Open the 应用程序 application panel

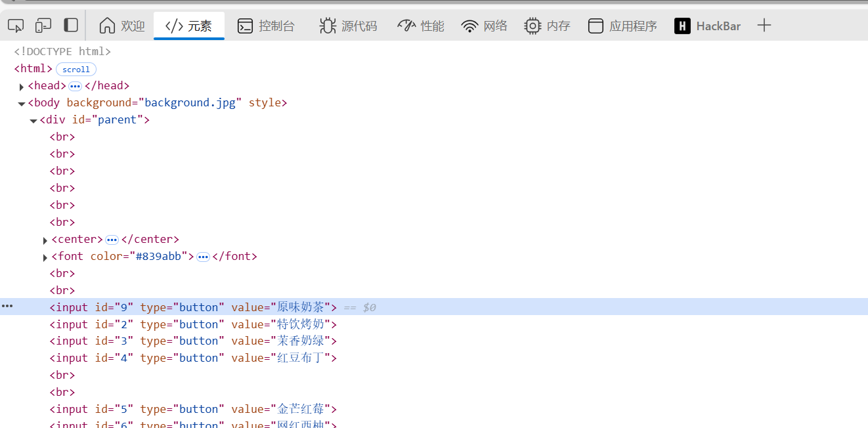tap(622, 26)
